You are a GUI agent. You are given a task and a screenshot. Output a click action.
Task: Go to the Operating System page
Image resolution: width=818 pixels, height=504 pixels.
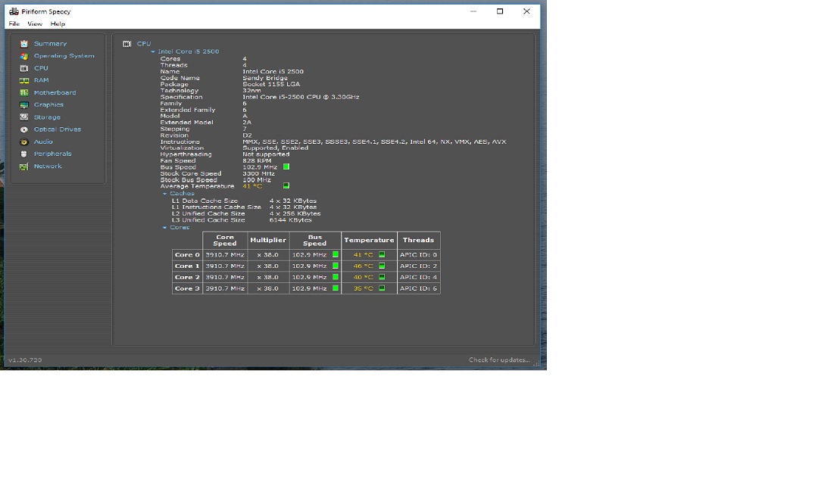pyautogui.click(x=64, y=56)
